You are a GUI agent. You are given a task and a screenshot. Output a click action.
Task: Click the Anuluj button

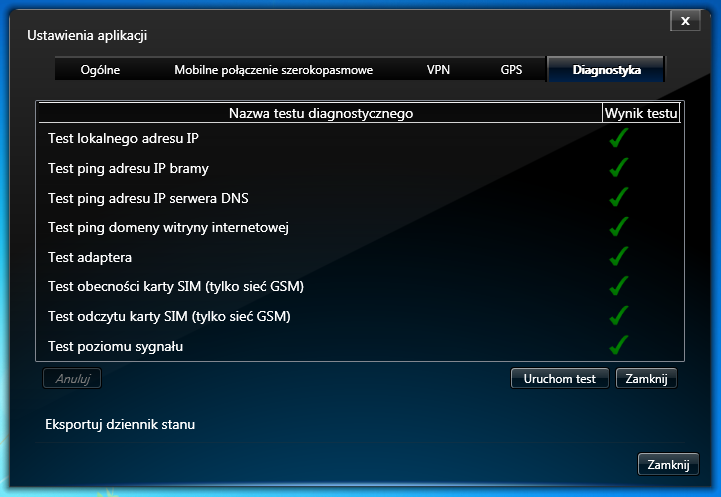click(x=72, y=379)
